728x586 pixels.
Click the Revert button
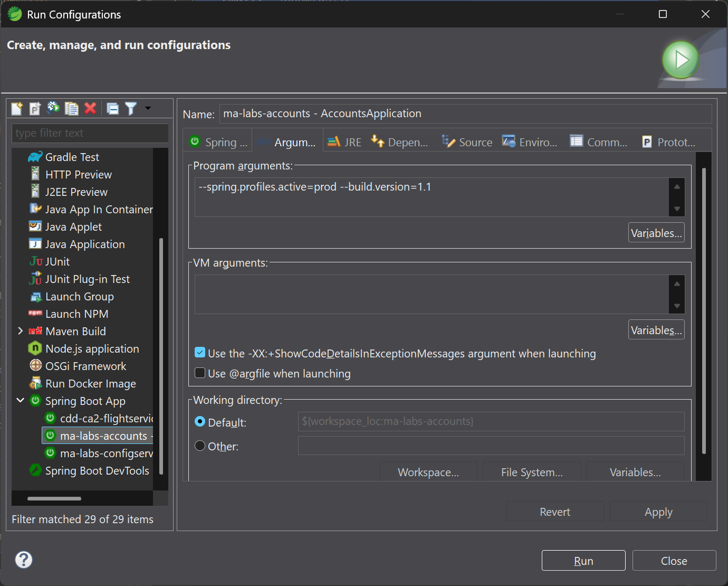(x=555, y=512)
